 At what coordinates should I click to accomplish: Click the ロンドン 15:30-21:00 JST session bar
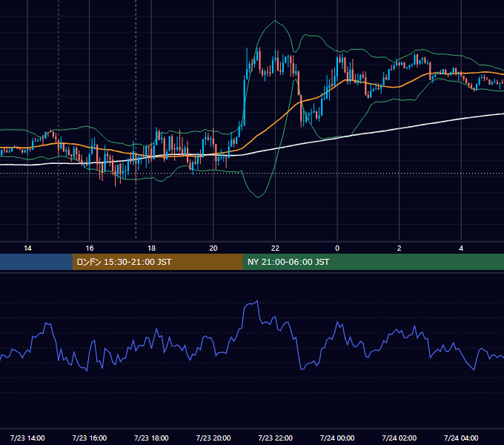(157, 262)
